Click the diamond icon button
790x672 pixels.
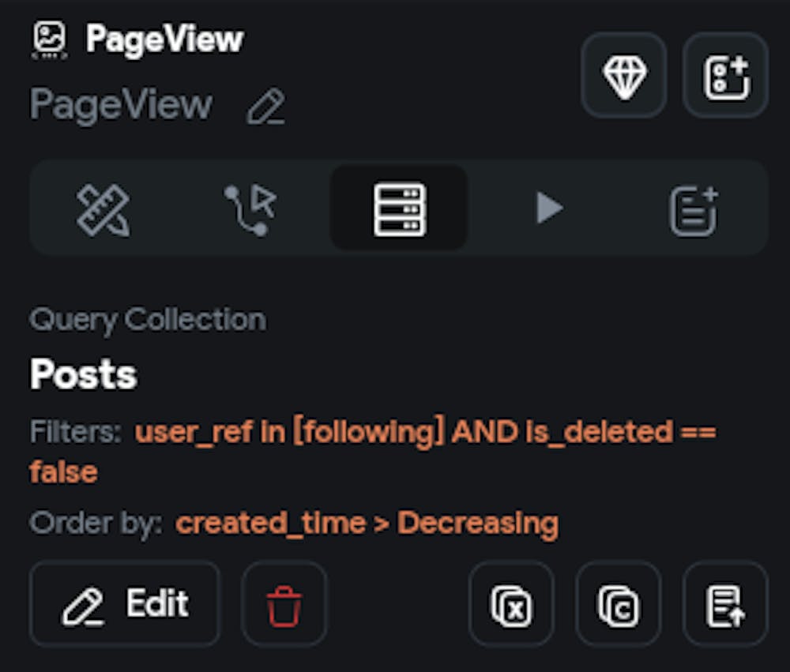pos(624,76)
